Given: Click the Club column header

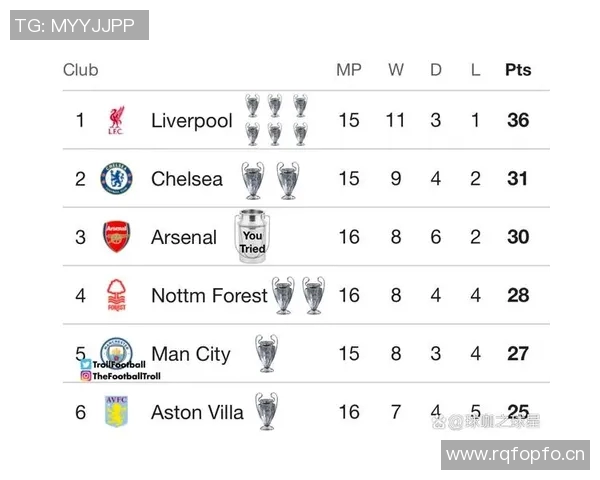Looking at the screenshot, I should pyautogui.click(x=81, y=70).
